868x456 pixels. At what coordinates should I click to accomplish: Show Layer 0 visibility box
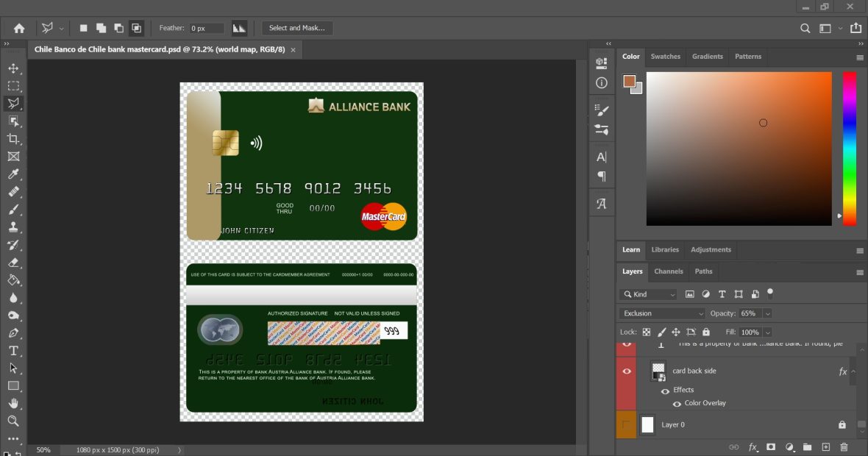click(626, 425)
